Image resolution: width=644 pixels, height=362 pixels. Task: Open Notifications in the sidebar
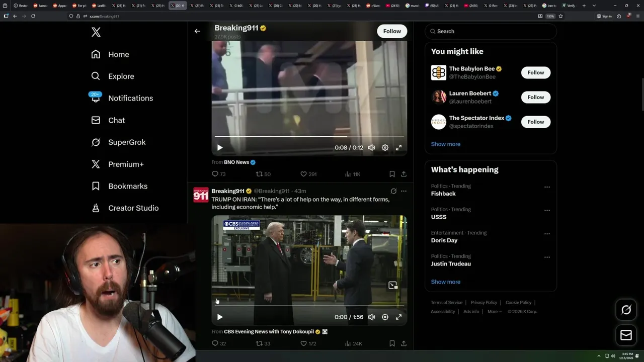click(121, 98)
